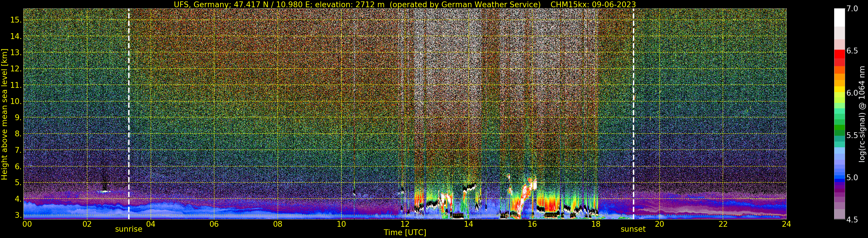Click the small white cloud echo near 02:30 UTC
This screenshot has width=868, height=238.
[104, 191]
